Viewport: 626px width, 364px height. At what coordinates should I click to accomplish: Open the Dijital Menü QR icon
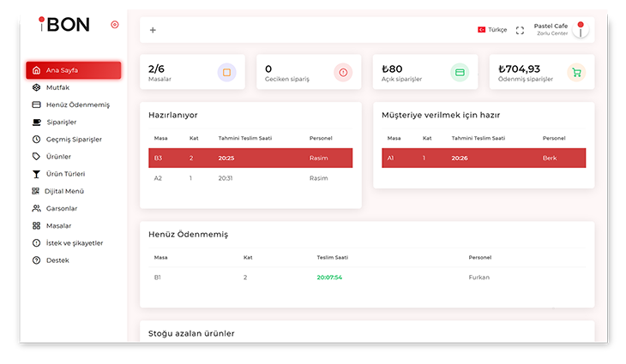pyautogui.click(x=36, y=191)
